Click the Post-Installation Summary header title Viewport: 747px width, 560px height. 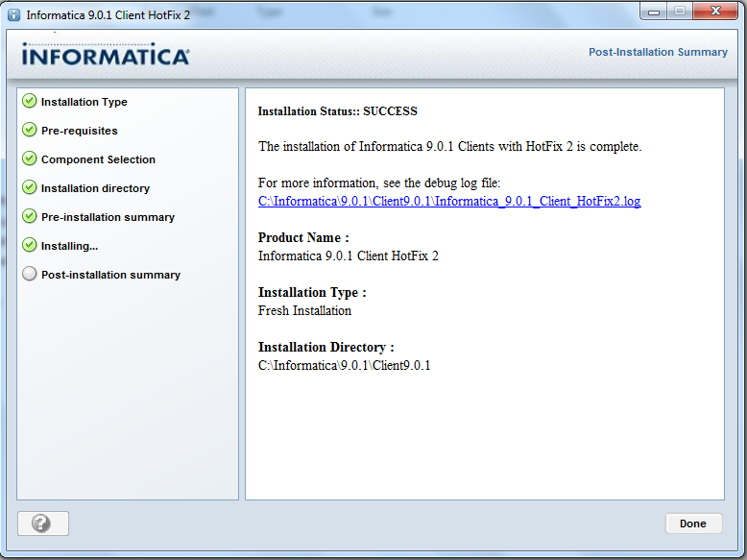[658, 52]
